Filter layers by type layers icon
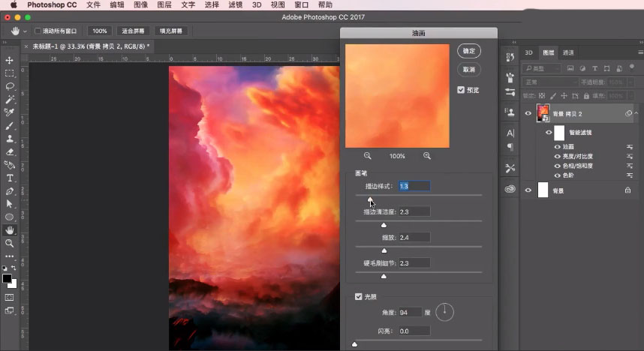The width and height of the screenshot is (644, 351). (x=594, y=68)
